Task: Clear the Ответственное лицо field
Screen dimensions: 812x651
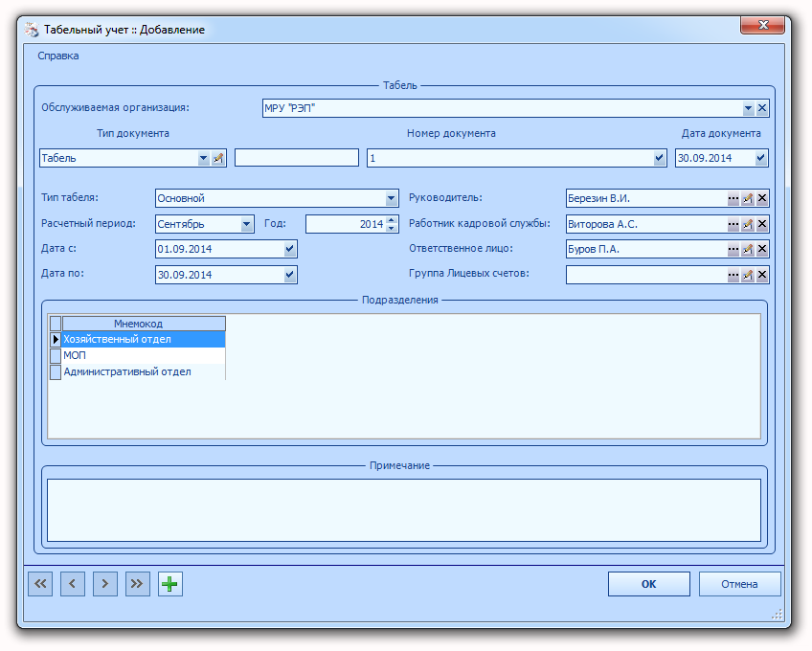Action: click(x=762, y=249)
